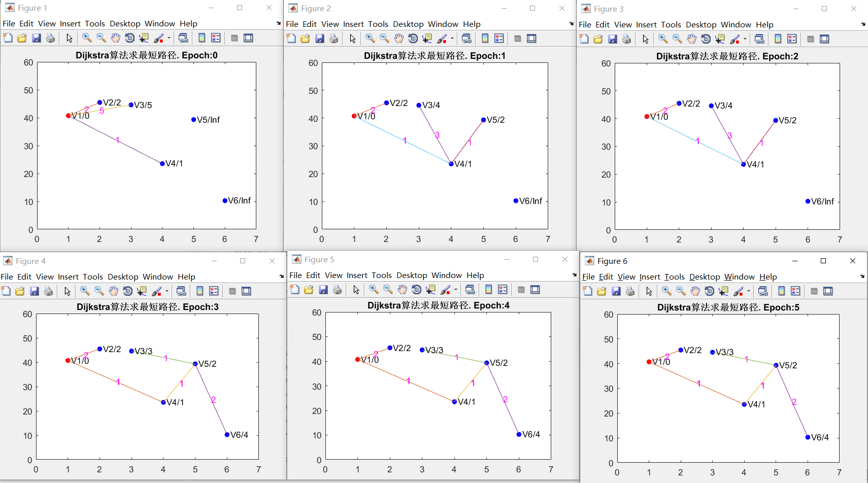
Task: Toggle Zoom Out tool in Figure 3
Action: tap(677, 39)
